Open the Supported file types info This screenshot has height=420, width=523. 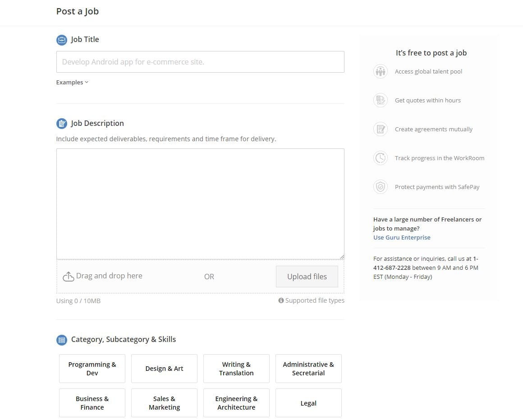[x=311, y=300]
